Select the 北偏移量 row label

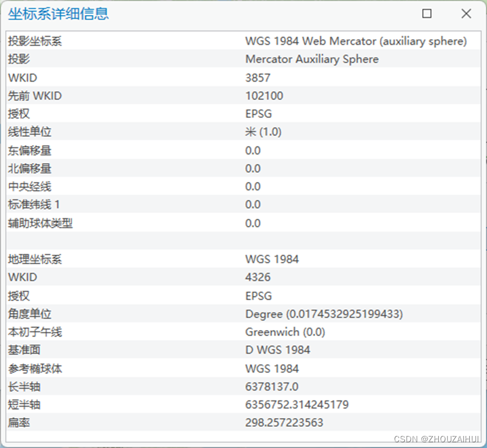[x=30, y=168]
